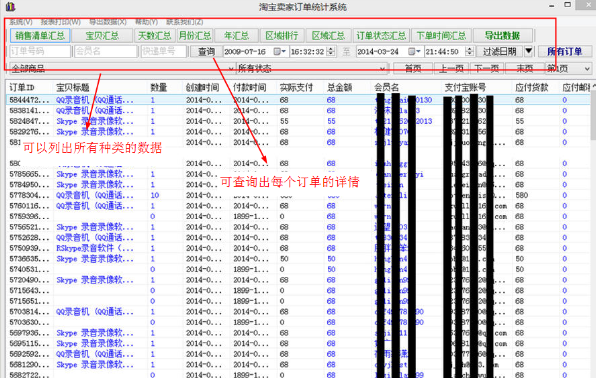The height and width of the screenshot is (378, 596).
Task: Open the 区域汇总 summary
Action: (328, 36)
